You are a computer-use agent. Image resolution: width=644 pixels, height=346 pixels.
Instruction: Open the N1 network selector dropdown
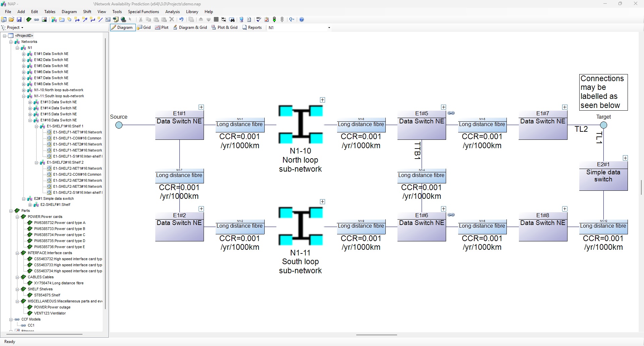coord(329,28)
